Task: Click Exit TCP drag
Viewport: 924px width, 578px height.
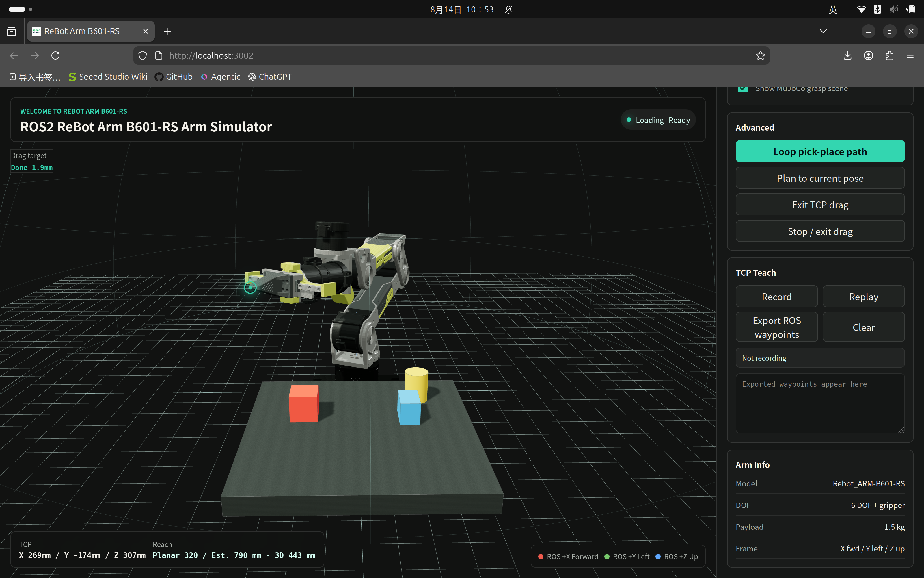Action: click(820, 205)
